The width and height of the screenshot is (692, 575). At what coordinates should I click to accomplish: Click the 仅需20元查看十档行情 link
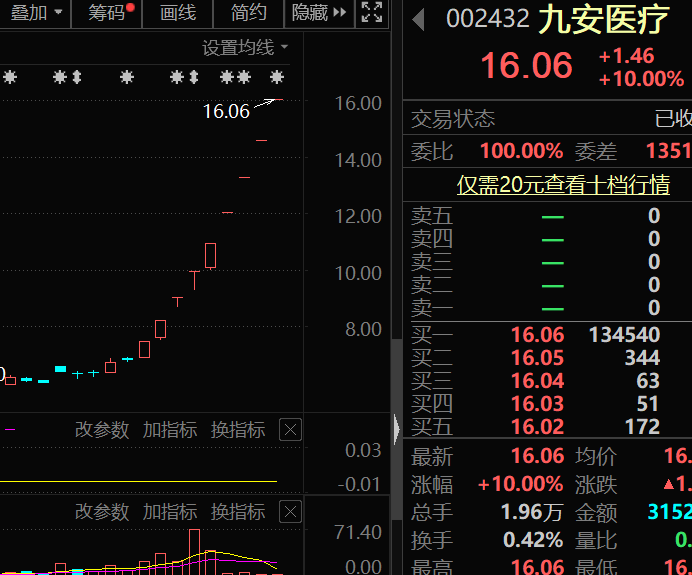click(x=563, y=184)
